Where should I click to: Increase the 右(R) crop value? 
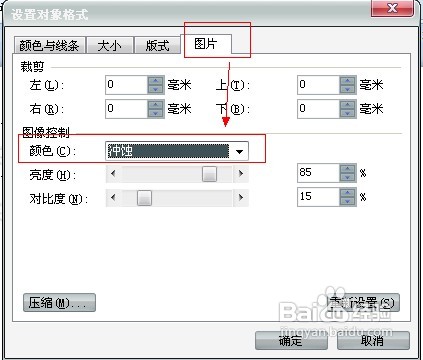point(156,105)
